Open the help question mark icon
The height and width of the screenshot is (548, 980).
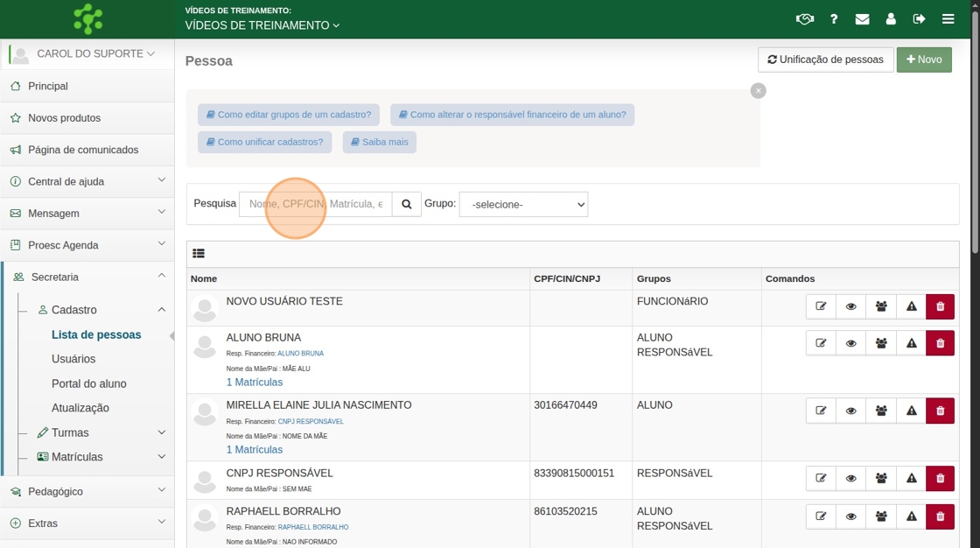pyautogui.click(x=834, y=19)
